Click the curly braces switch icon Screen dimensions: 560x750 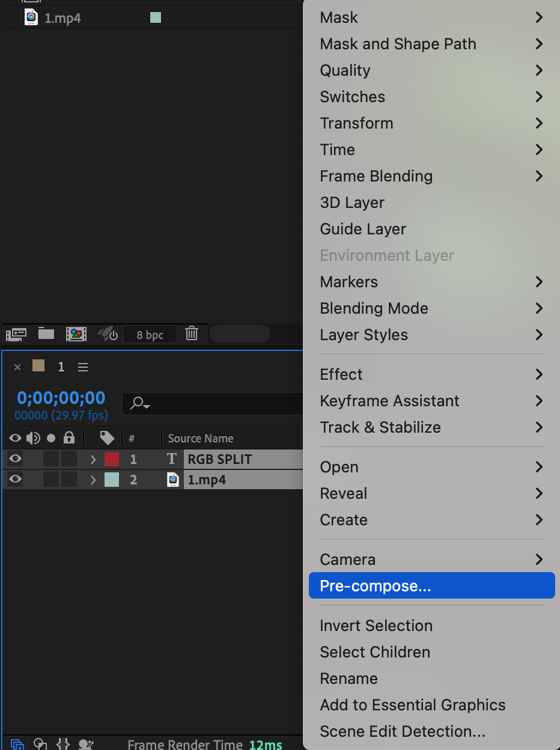point(62,744)
